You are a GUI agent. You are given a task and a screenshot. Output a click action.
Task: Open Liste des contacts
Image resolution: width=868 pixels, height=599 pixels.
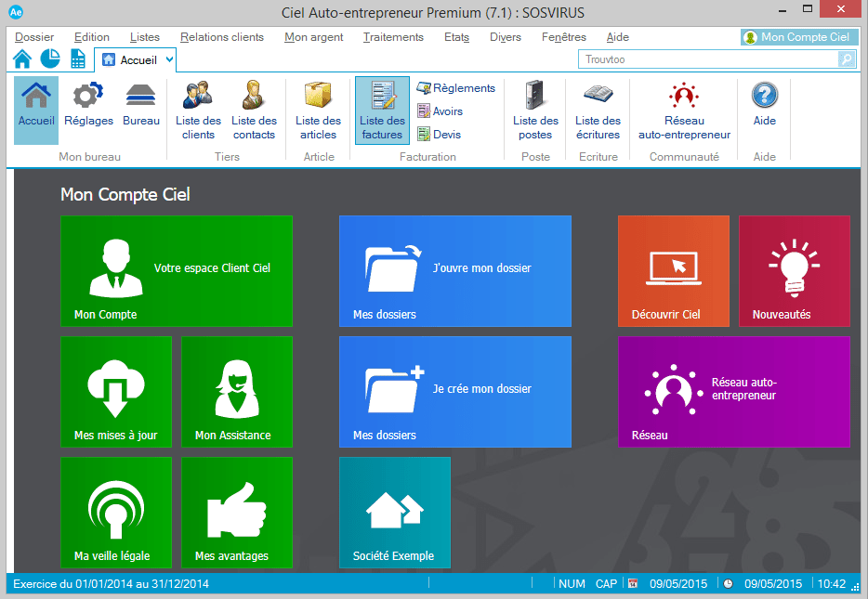(254, 111)
